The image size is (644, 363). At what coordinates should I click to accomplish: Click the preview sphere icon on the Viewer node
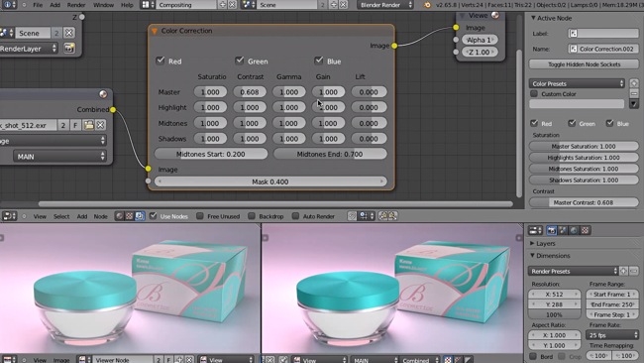(495, 15)
